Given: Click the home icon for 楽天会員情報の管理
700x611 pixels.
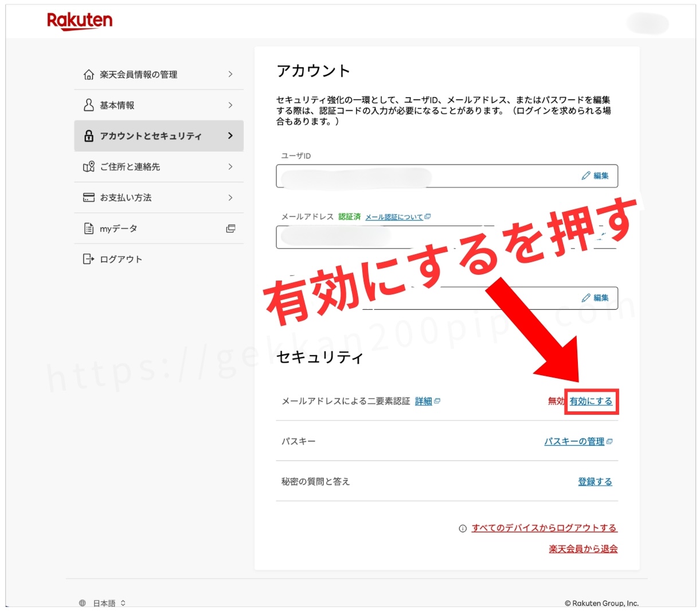Looking at the screenshot, I should [89, 75].
